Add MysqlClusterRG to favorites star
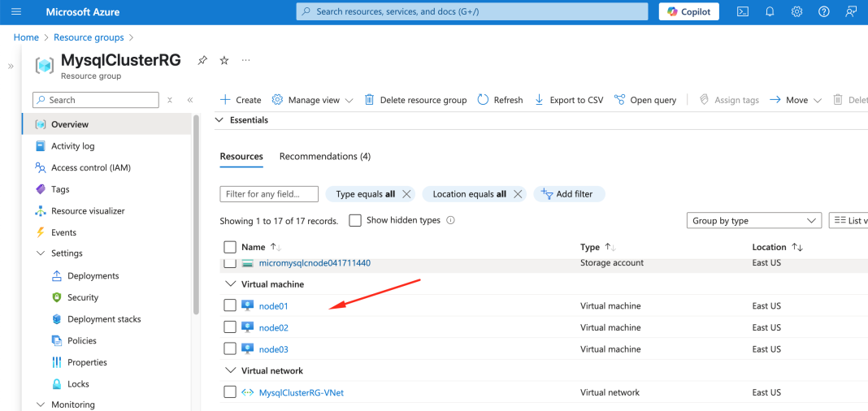Image resolution: width=868 pixels, height=411 pixels. [x=224, y=61]
